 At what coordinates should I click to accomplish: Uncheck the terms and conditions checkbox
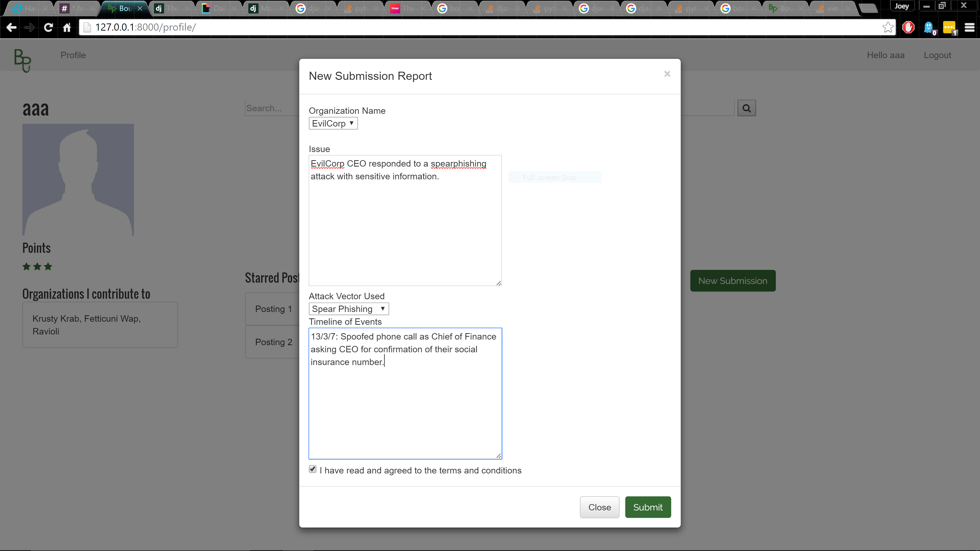(x=313, y=469)
